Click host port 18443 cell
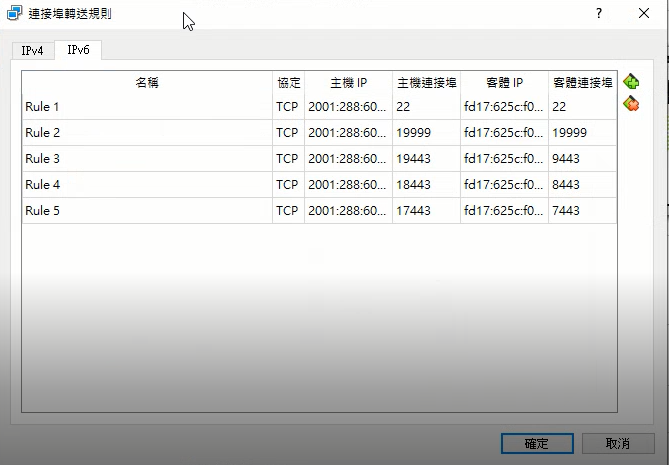 click(427, 185)
